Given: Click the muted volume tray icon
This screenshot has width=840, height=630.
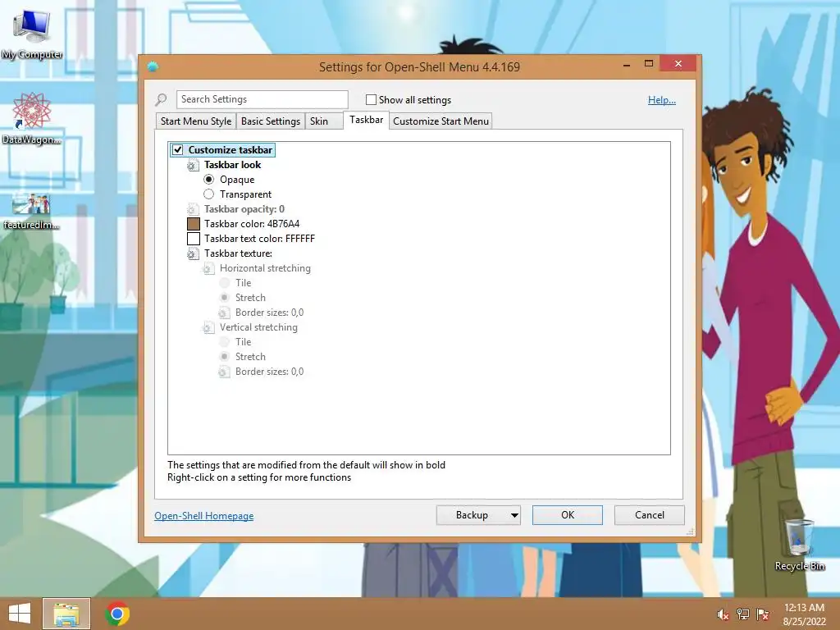Looking at the screenshot, I should pos(723,614).
